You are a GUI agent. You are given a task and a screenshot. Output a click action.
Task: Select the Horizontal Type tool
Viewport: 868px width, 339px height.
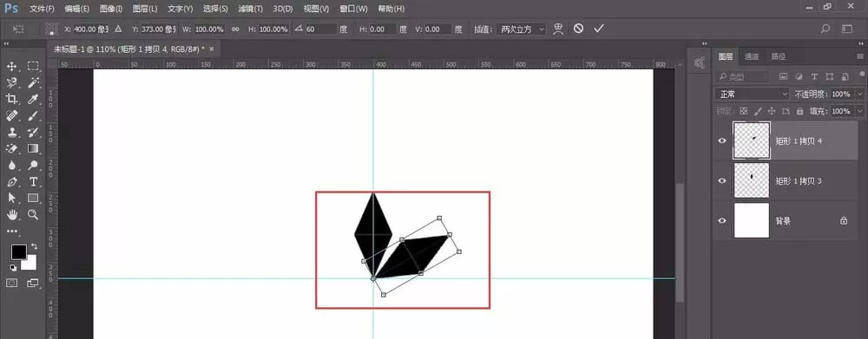pyautogui.click(x=33, y=181)
